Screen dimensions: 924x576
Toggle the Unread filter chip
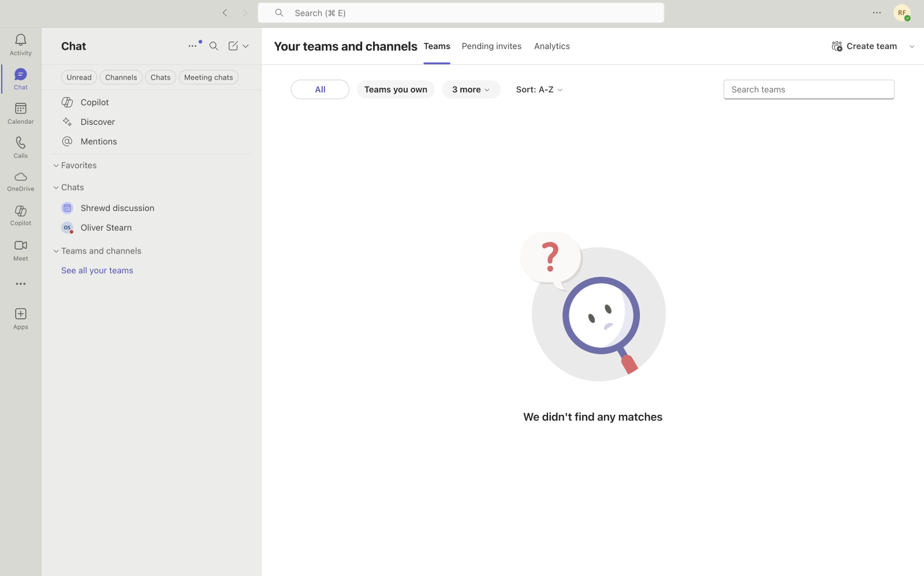pyautogui.click(x=79, y=77)
